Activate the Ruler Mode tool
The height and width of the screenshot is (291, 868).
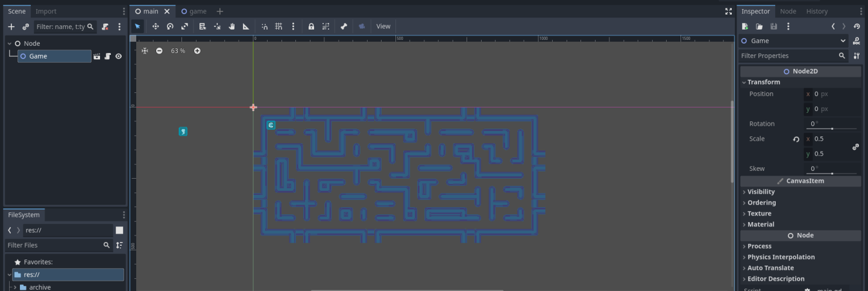click(246, 27)
